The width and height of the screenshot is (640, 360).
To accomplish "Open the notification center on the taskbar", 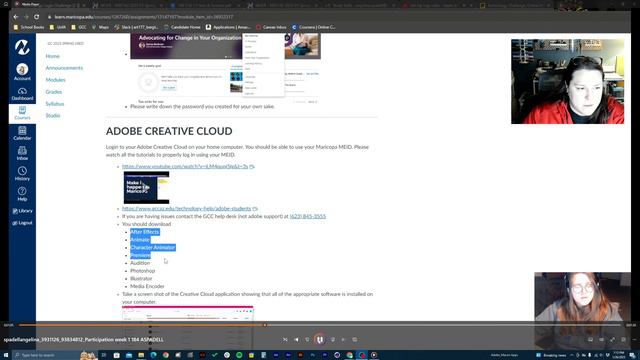I will [x=632, y=355].
